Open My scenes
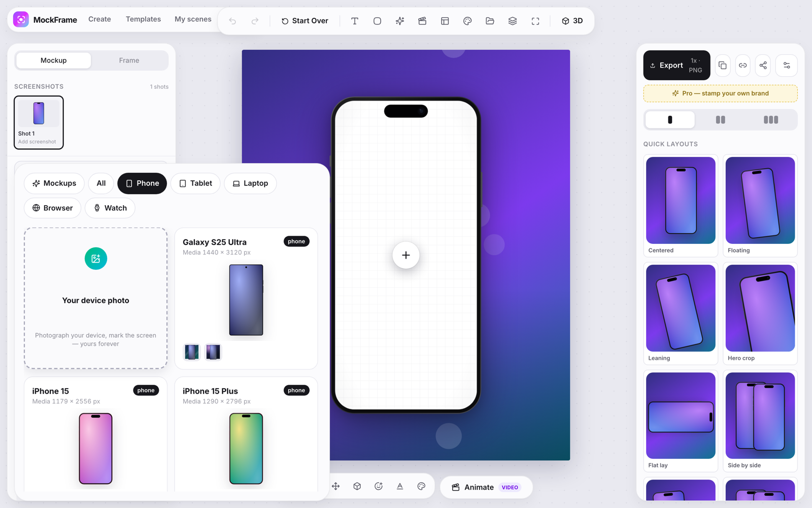Image resolution: width=812 pixels, height=508 pixels. (193, 19)
